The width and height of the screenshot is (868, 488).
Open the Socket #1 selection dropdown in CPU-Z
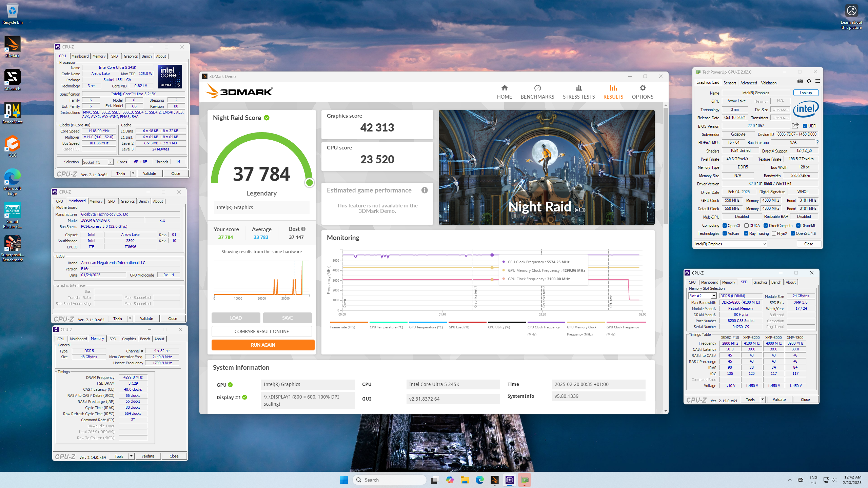click(98, 162)
